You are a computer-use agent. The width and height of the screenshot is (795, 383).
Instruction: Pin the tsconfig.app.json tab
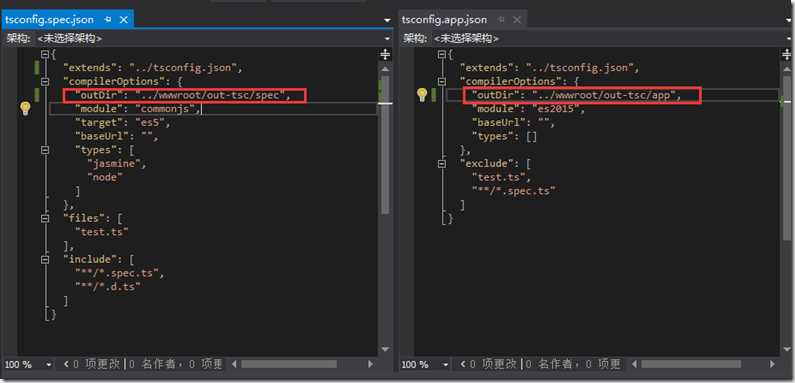point(501,19)
